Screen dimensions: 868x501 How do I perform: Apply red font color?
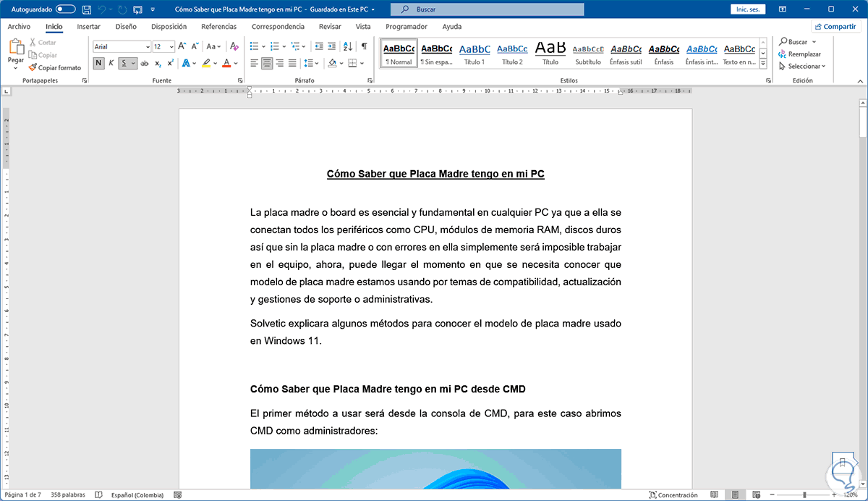[226, 64]
